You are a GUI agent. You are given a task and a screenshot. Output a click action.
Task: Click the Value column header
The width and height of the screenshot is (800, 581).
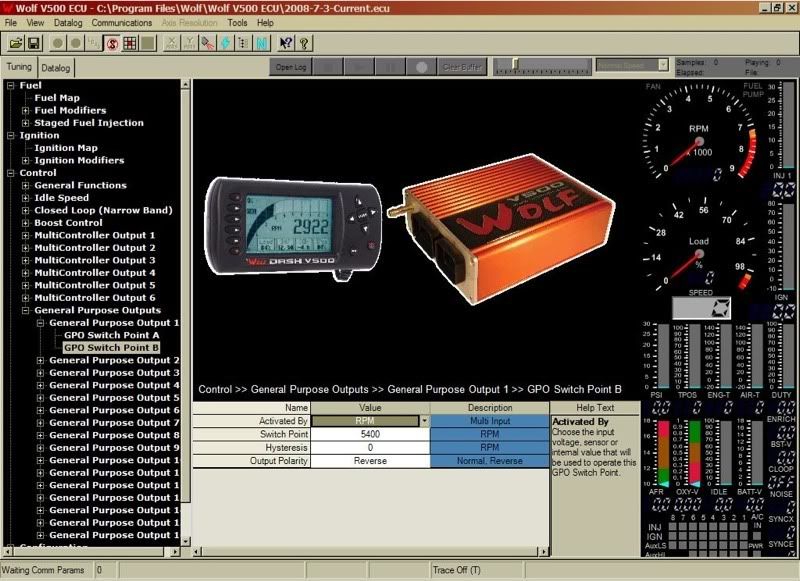tap(370, 408)
